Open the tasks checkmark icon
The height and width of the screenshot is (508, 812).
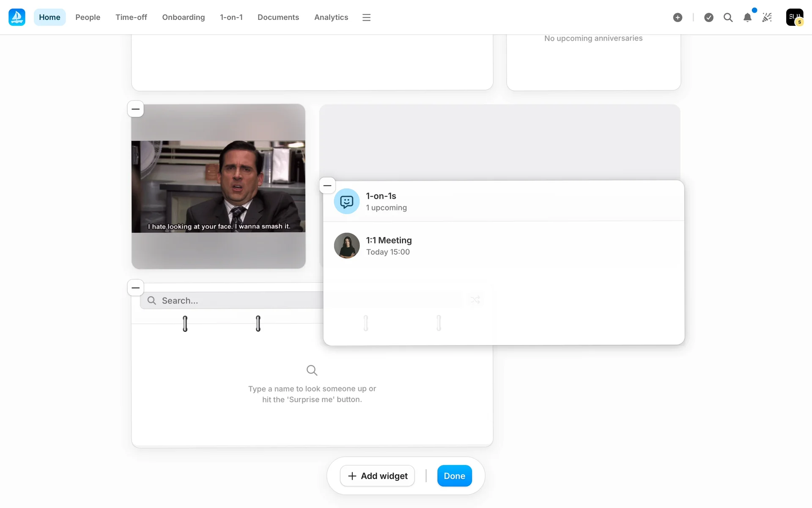[x=709, y=17]
